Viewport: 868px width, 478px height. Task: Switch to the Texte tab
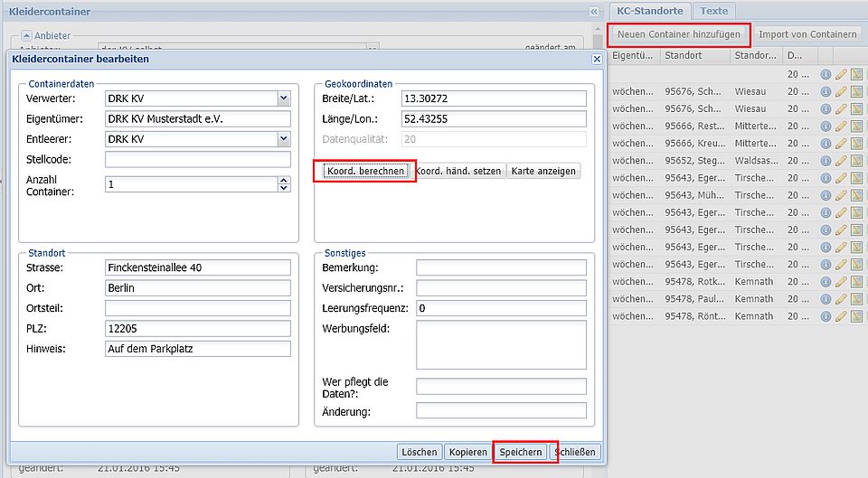(713, 11)
